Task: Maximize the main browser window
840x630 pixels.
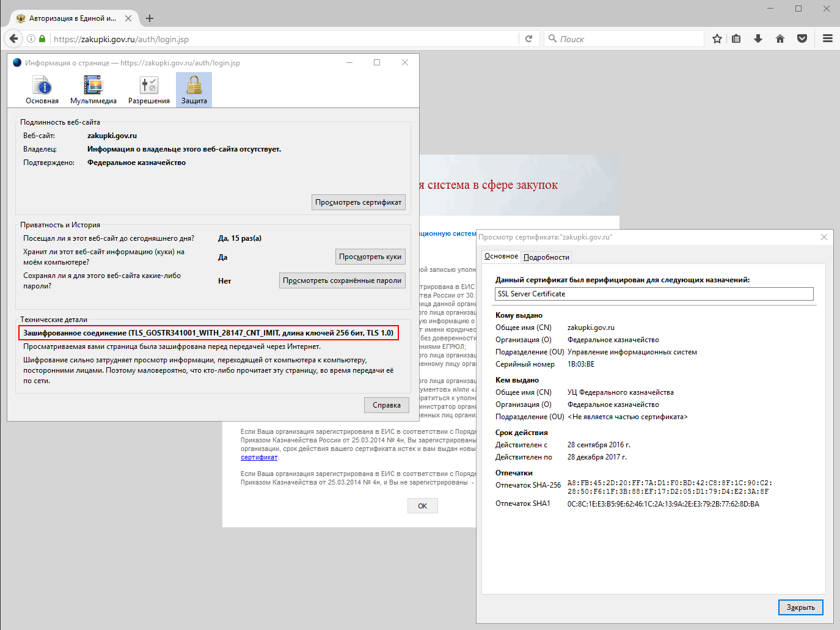Action: pos(798,9)
